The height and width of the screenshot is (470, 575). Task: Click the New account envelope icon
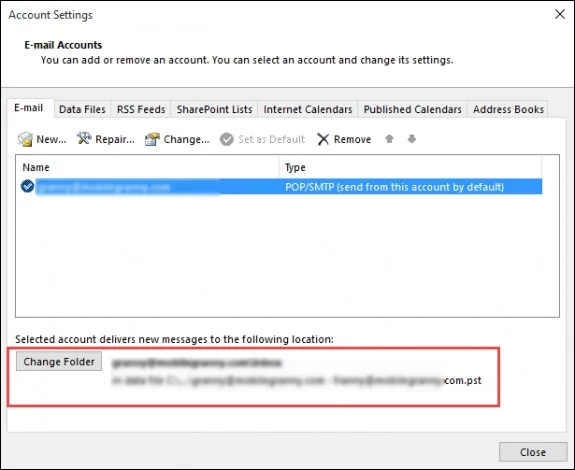coord(25,139)
